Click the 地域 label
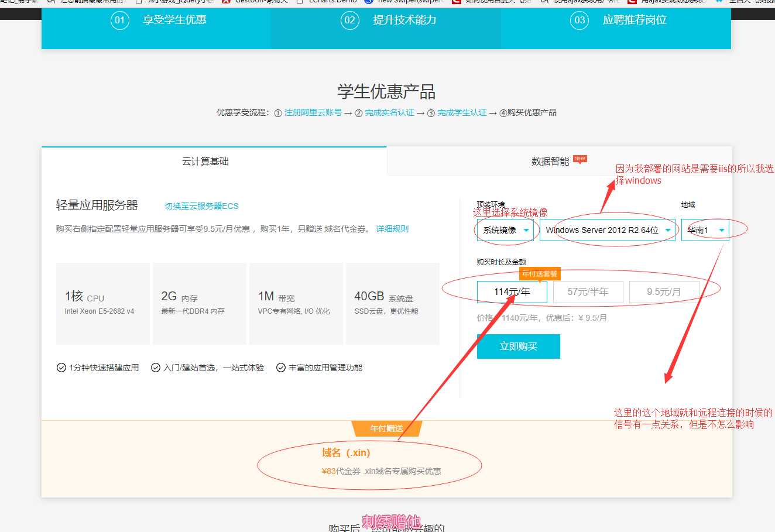This screenshot has width=775, height=532. [688, 205]
